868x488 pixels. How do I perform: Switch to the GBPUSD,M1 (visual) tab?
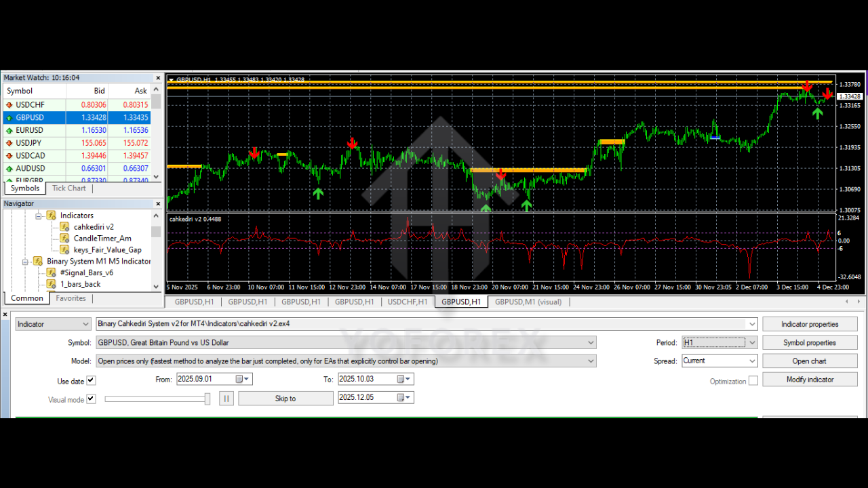(529, 302)
